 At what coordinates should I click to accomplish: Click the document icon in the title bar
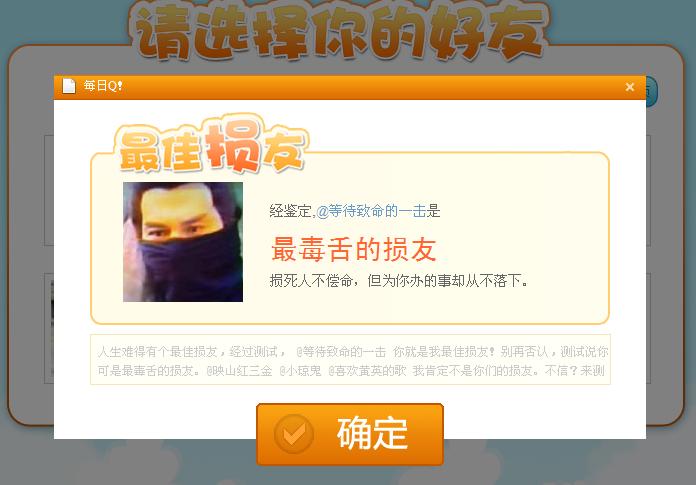(x=69, y=86)
